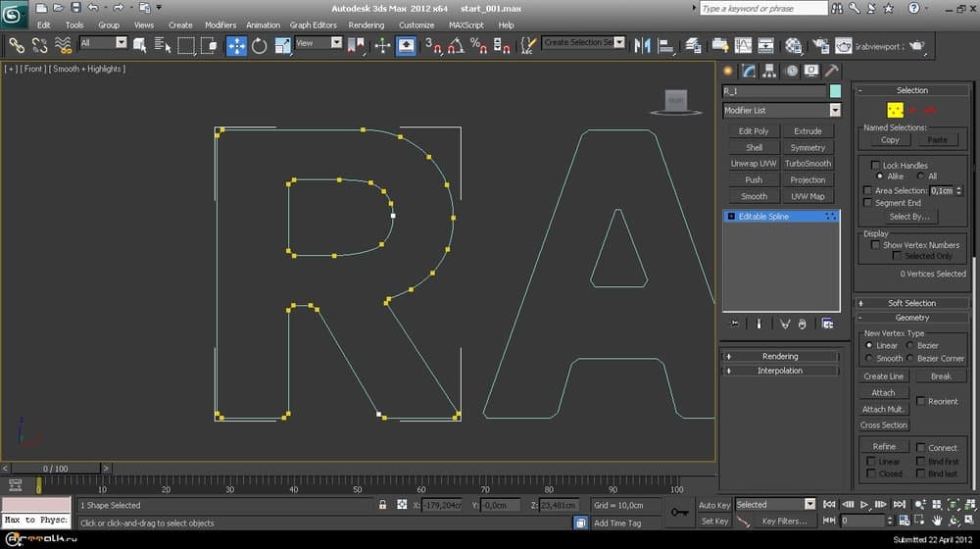The height and width of the screenshot is (549, 980).
Task: Click the Extrude modifier button
Action: (x=808, y=131)
